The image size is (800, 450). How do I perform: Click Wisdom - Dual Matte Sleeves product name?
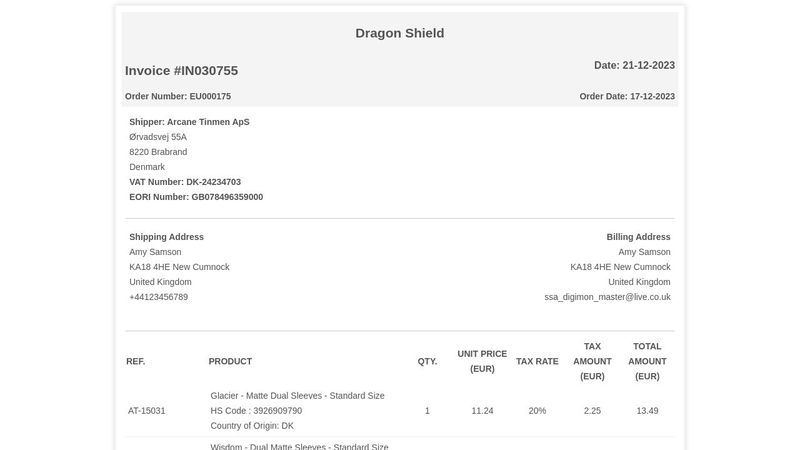pos(299,446)
